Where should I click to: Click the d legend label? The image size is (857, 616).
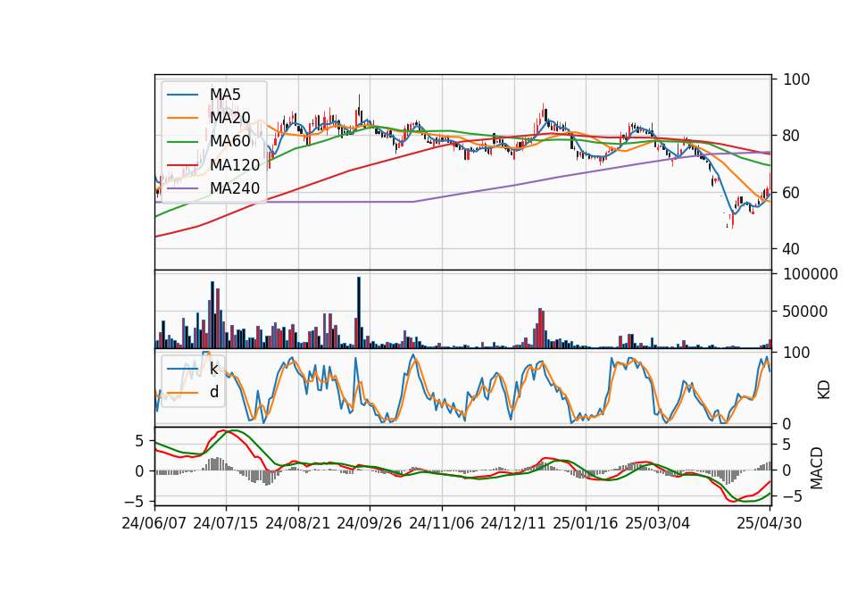click(214, 392)
